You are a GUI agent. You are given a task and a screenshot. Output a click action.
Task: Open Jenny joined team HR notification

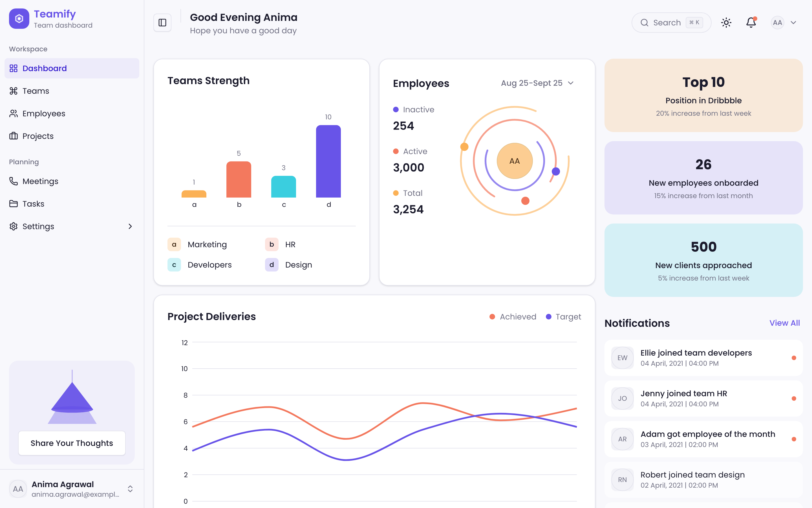tap(703, 398)
